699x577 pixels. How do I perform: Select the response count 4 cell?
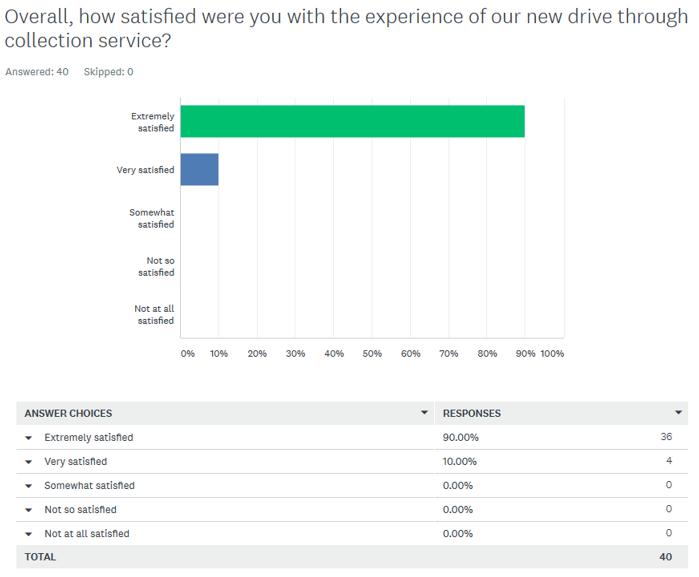pos(669,461)
